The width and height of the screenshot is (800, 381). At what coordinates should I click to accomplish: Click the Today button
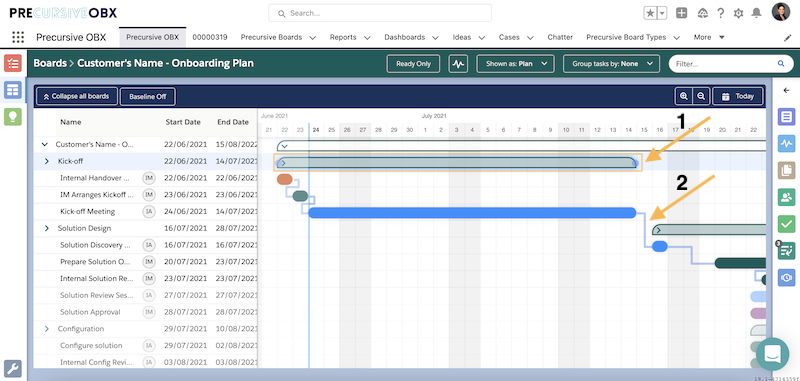(x=737, y=96)
